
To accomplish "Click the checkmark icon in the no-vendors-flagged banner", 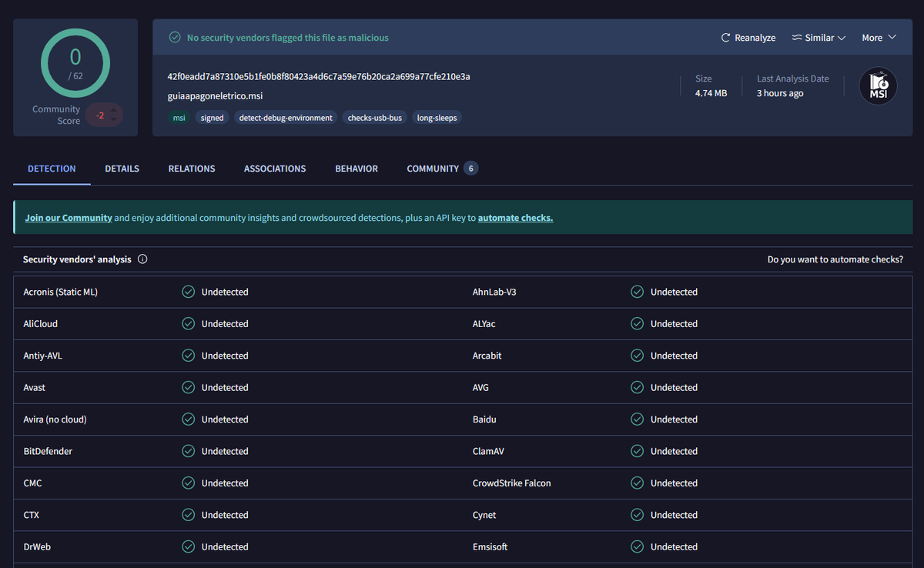I will pyautogui.click(x=175, y=38).
